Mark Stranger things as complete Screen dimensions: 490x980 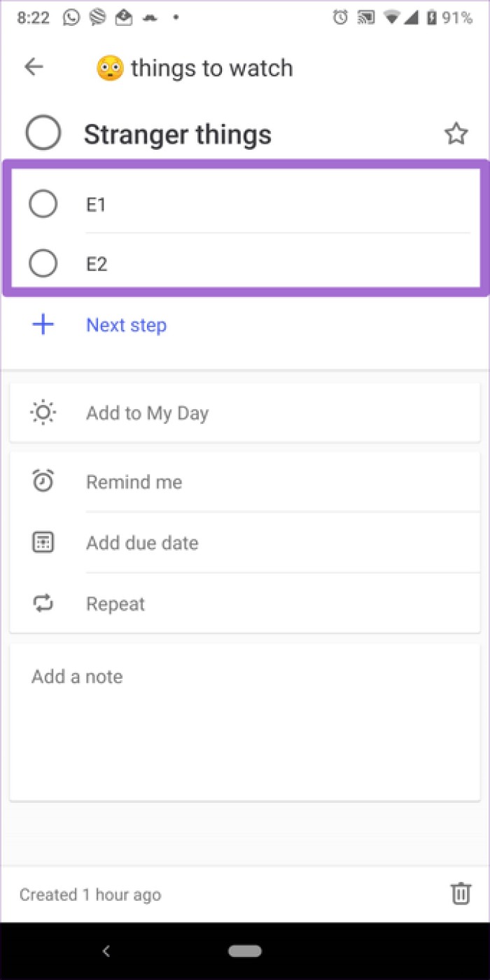pyautogui.click(x=43, y=132)
